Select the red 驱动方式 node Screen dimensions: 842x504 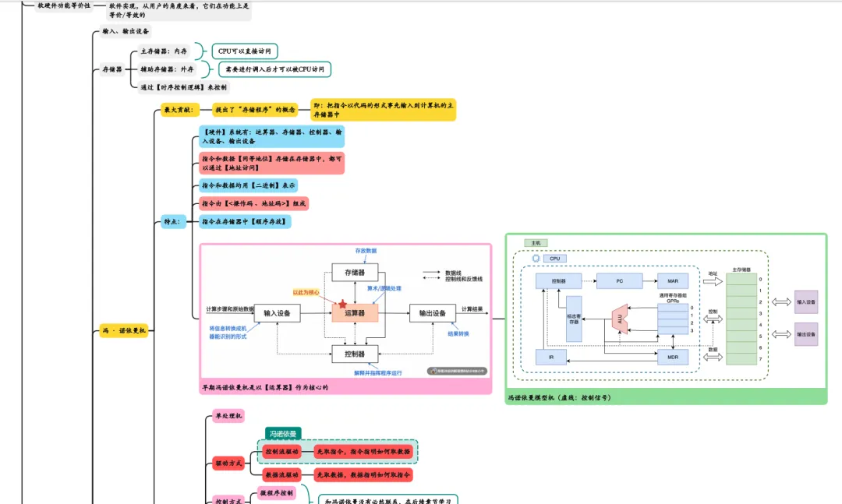(228, 463)
